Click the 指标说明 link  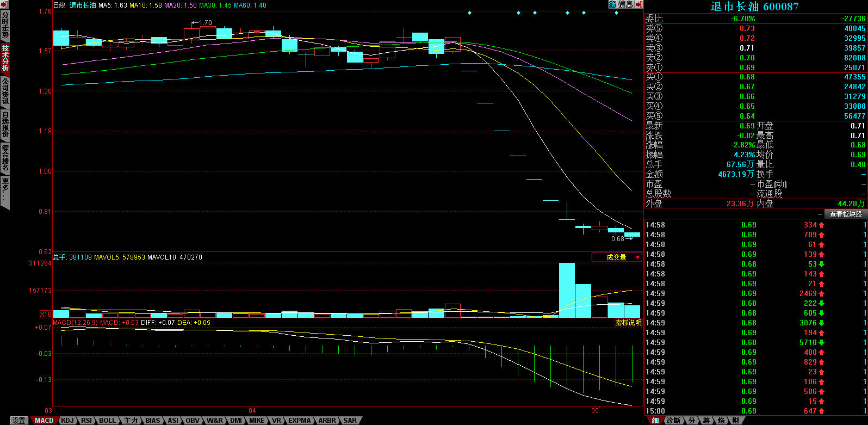pyautogui.click(x=628, y=323)
